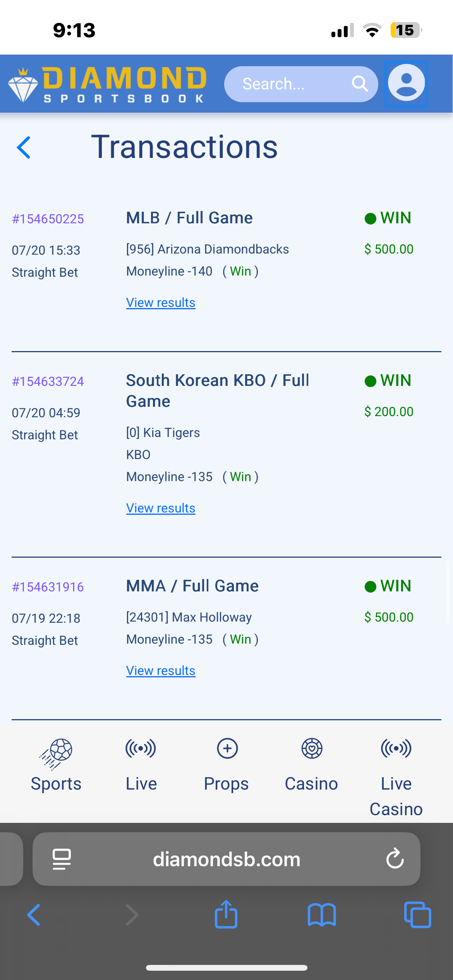Tap the Safari share icon
The image size is (453, 980).
(x=226, y=915)
